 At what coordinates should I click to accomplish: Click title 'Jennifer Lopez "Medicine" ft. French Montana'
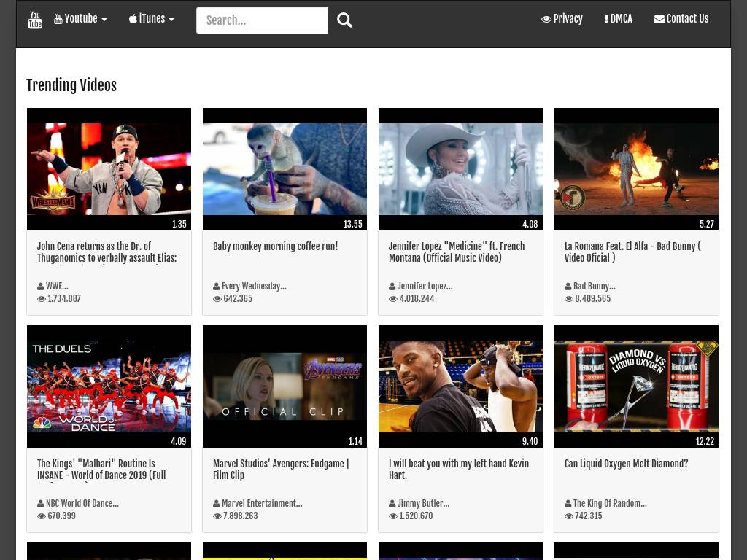(x=457, y=252)
